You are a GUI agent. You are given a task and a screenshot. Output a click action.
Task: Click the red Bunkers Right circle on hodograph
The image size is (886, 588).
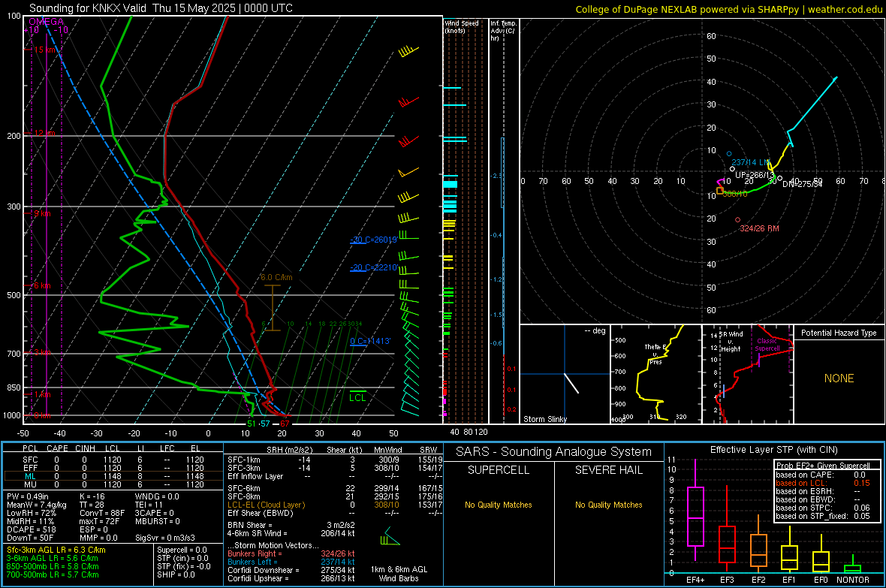[x=737, y=220]
